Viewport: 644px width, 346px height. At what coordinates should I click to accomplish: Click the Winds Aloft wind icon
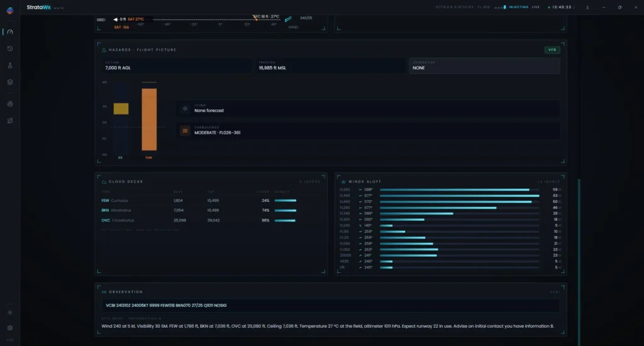pyautogui.click(x=343, y=182)
